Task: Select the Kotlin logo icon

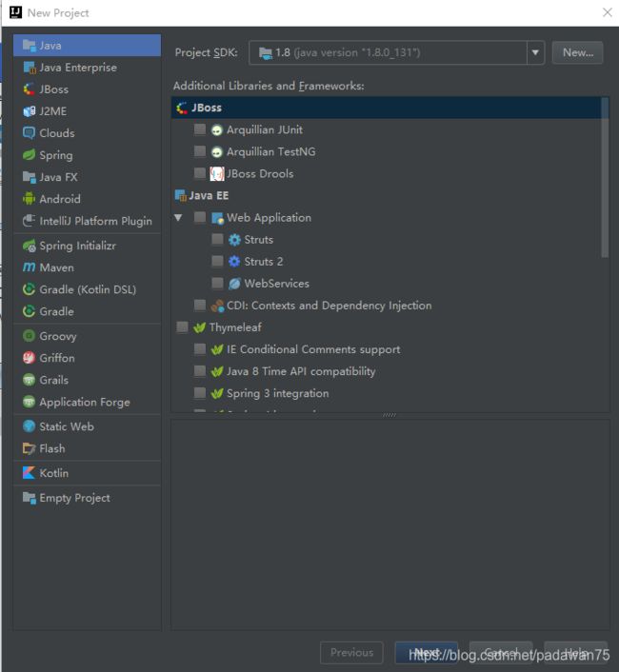Action: 30,473
